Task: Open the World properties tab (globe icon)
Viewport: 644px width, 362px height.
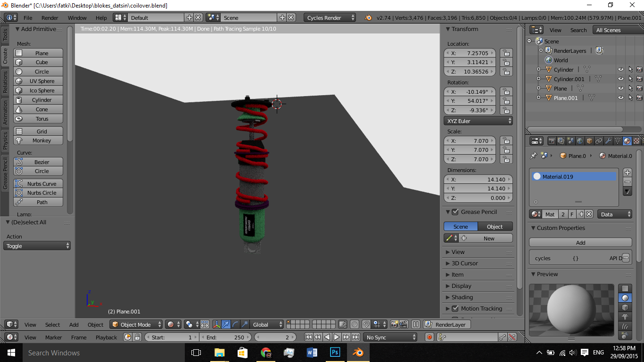Action: tap(579, 141)
